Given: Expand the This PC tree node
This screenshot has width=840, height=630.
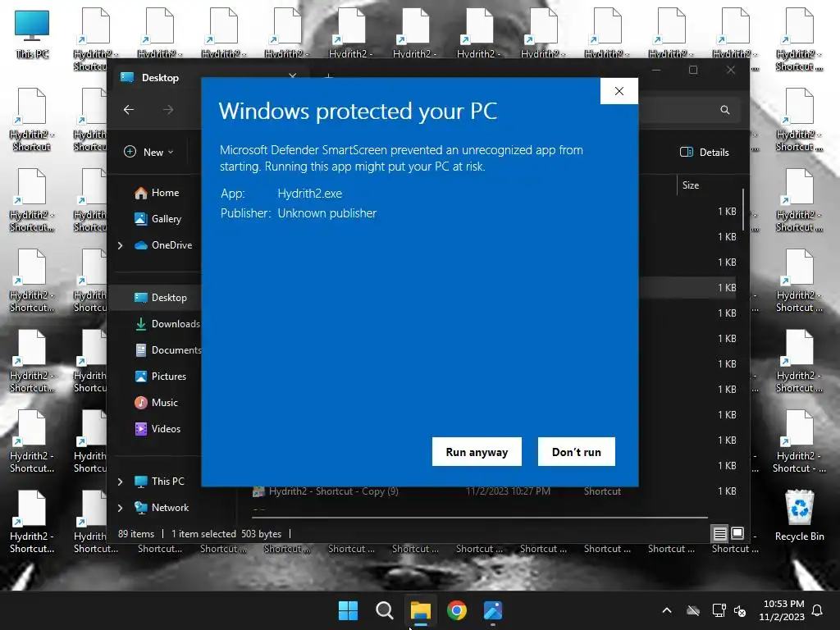Looking at the screenshot, I should click(120, 482).
